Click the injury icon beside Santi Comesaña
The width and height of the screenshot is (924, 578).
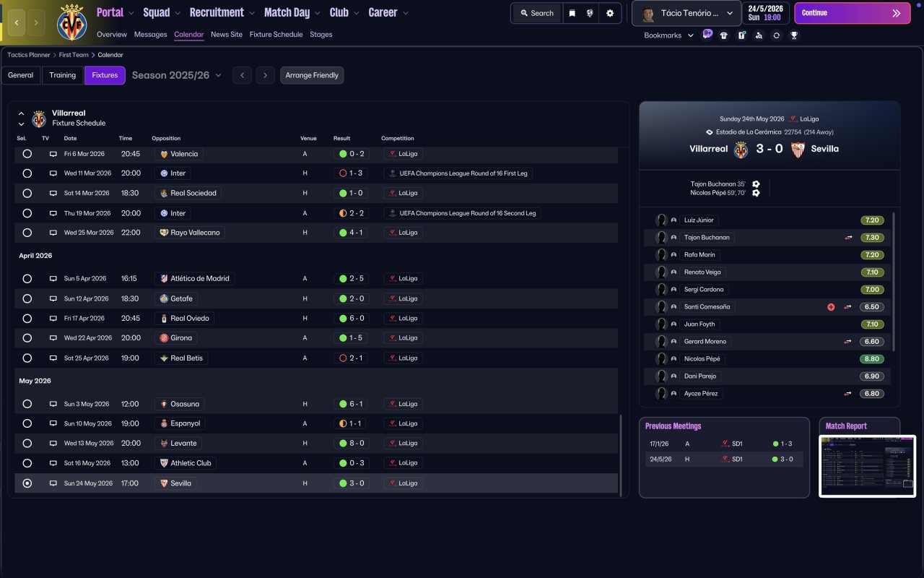coord(831,307)
